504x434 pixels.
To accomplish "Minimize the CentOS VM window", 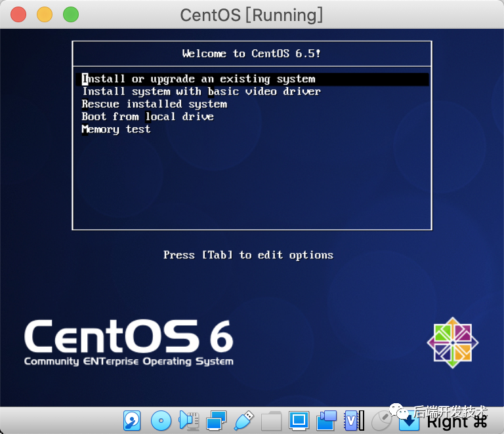I will coord(45,14).
